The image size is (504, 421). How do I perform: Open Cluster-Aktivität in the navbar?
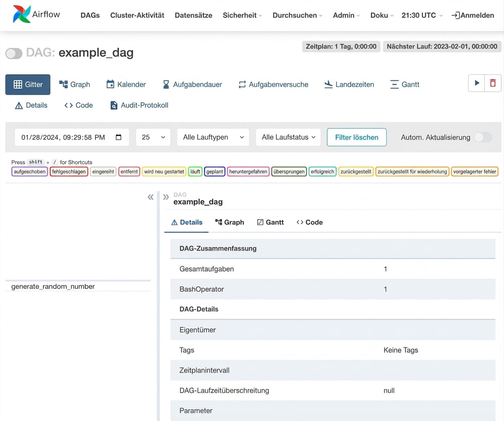pos(137,15)
